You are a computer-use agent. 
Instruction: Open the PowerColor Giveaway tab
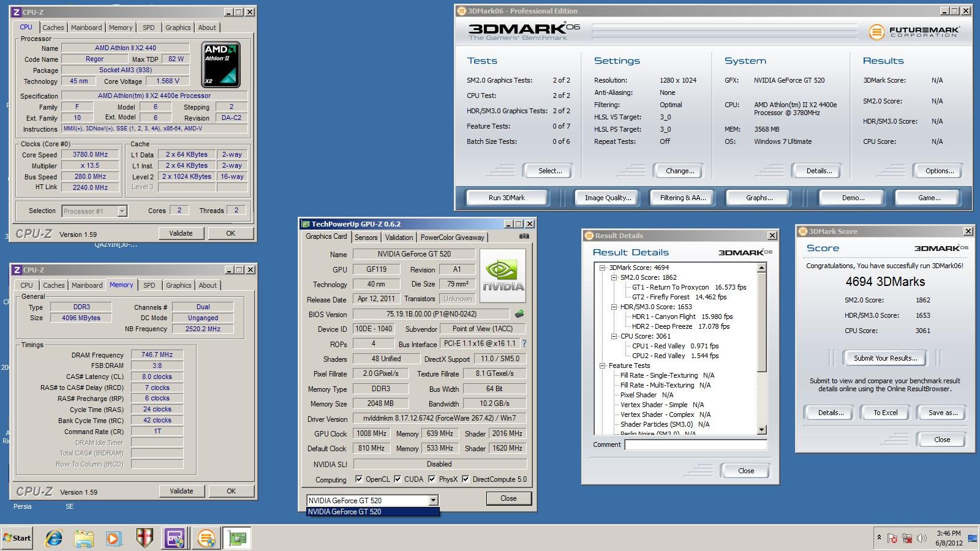[x=452, y=238]
